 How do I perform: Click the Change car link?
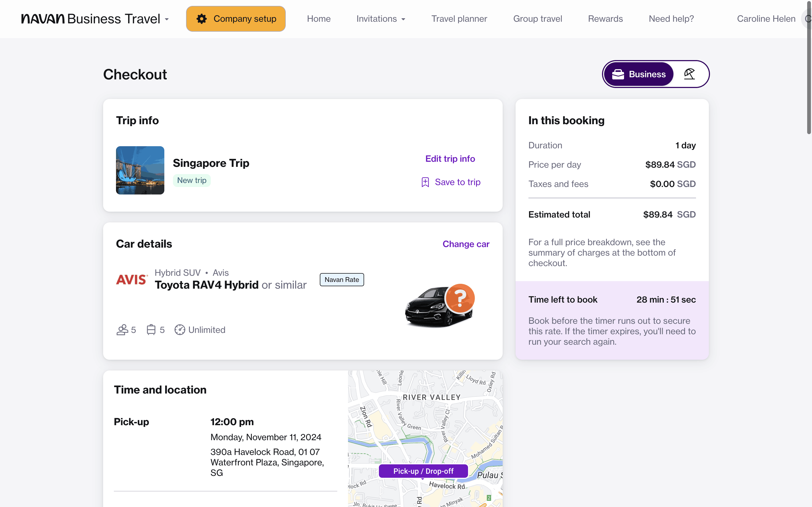click(x=466, y=244)
